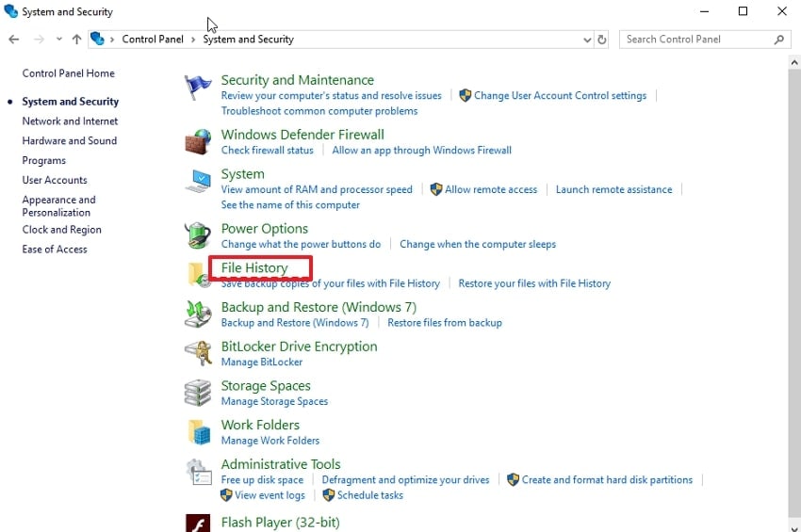Screen dimensions: 801x532
Task: Click View amount of RAM link
Action: pyautogui.click(x=317, y=189)
